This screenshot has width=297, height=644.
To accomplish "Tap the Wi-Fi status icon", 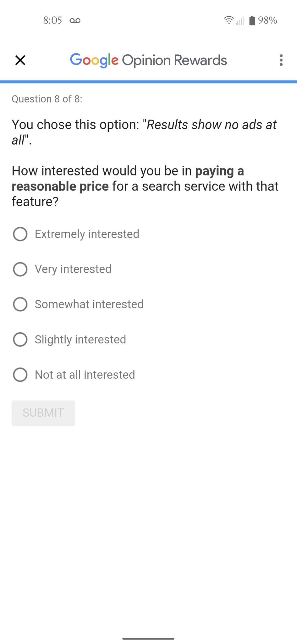I will point(229,20).
